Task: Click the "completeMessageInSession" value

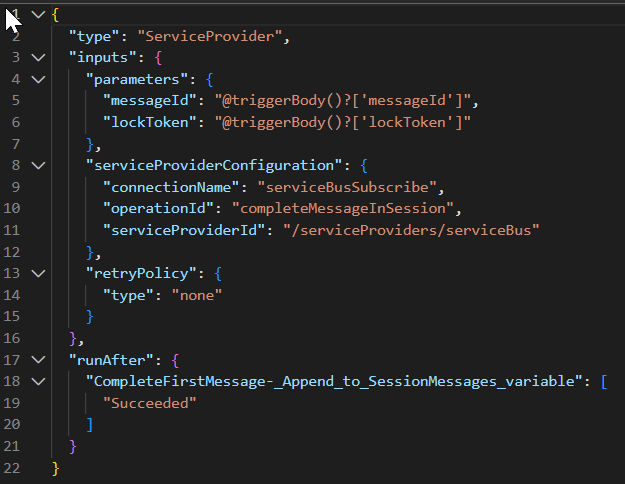Action: pyautogui.click(x=343, y=208)
